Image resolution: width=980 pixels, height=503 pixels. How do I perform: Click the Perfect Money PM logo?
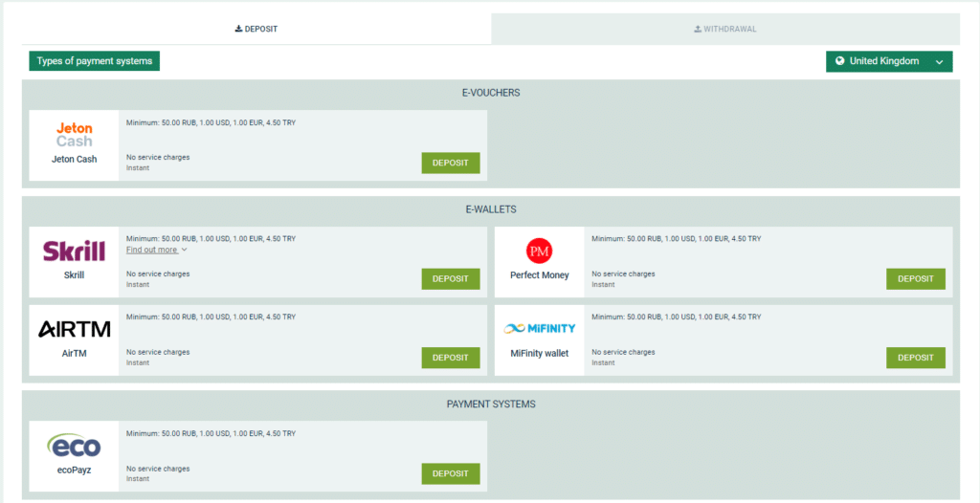point(540,251)
